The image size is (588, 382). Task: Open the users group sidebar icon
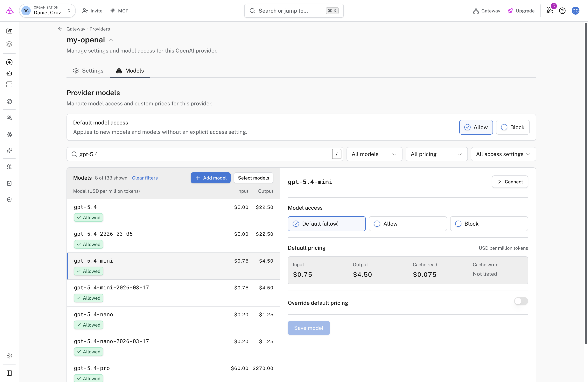click(x=9, y=118)
